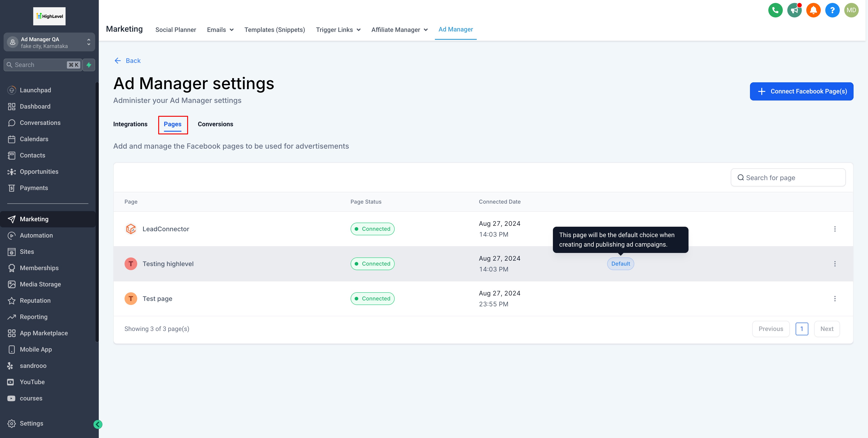This screenshot has height=438, width=868.
Task: Click Connect Facebook Page(s) button
Action: point(801,91)
